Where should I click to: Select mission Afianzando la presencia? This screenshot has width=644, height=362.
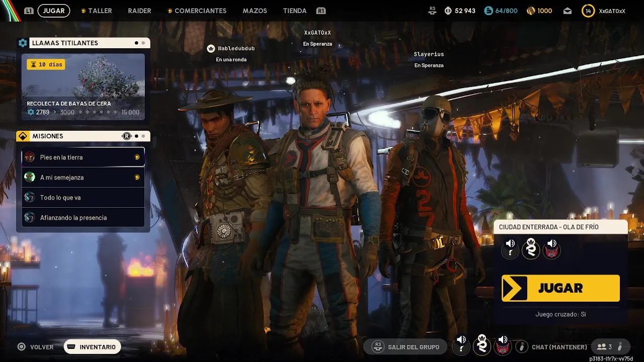click(83, 217)
